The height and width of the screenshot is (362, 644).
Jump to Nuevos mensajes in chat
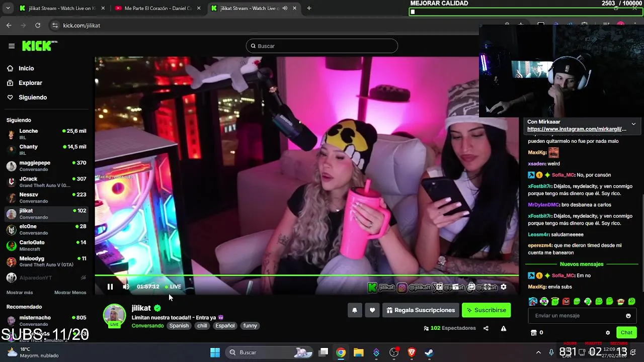[x=582, y=264]
